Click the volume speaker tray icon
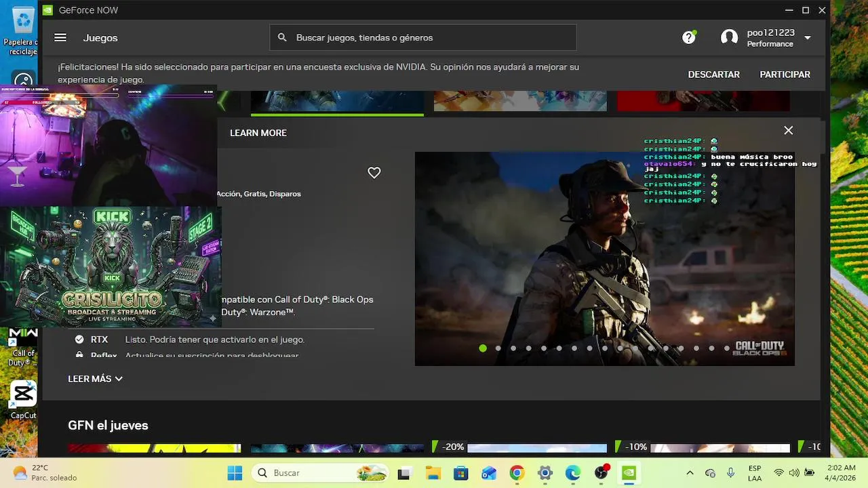The height and width of the screenshot is (488, 868). 793,473
